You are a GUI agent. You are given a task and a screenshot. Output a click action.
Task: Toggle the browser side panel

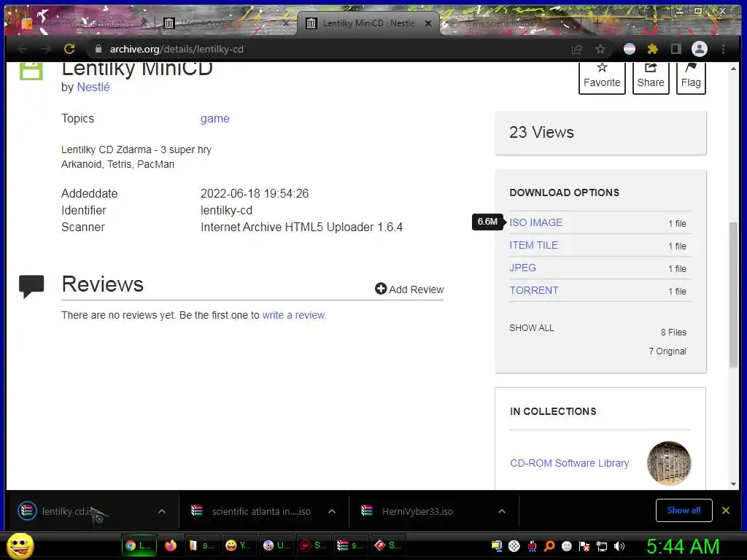[676, 49]
